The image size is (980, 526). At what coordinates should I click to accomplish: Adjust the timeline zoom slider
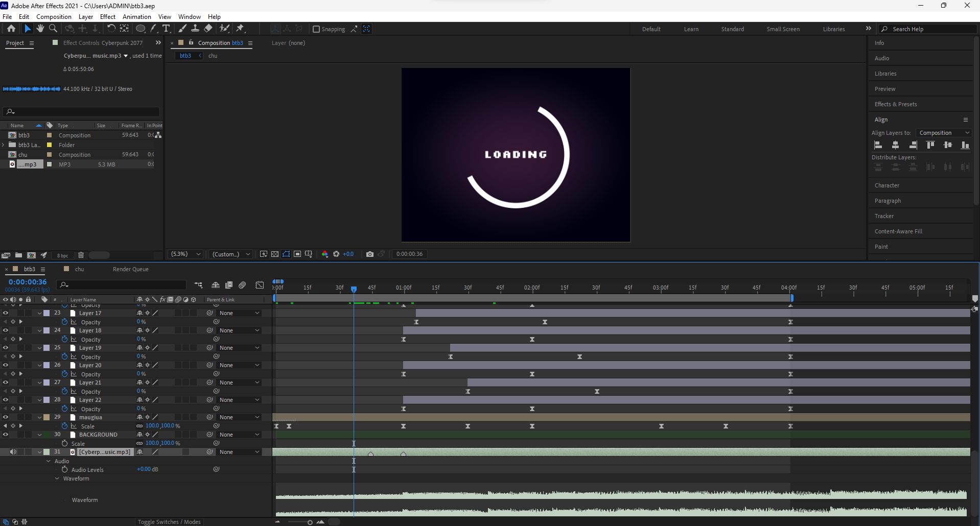pyautogui.click(x=310, y=522)
